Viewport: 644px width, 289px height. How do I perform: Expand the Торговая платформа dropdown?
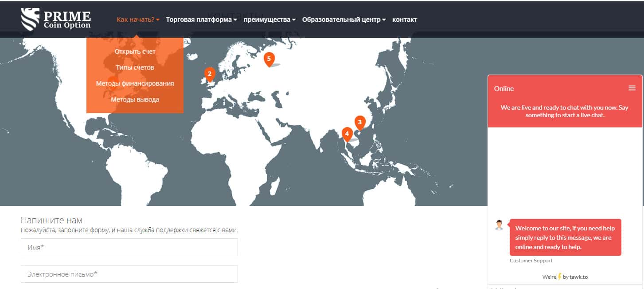(201, 20)
